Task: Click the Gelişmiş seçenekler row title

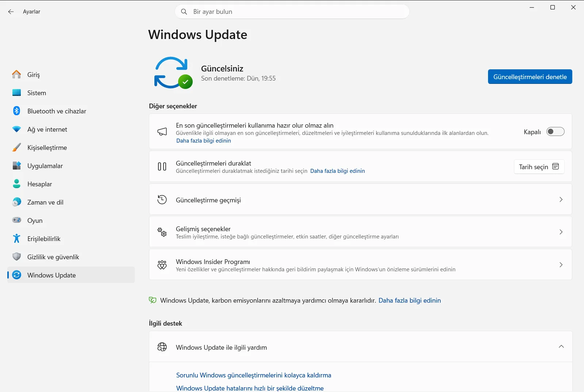Action: 203,229
